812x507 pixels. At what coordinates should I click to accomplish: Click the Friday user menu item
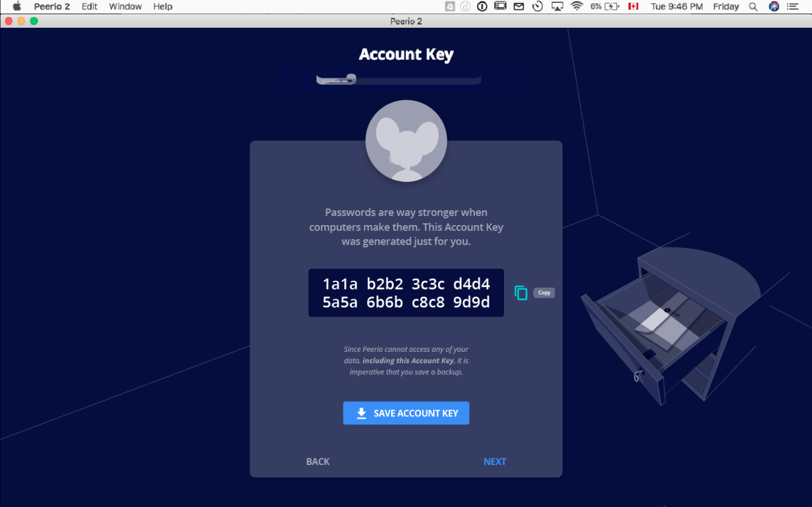pyautogui.click(x=726, y=7)
